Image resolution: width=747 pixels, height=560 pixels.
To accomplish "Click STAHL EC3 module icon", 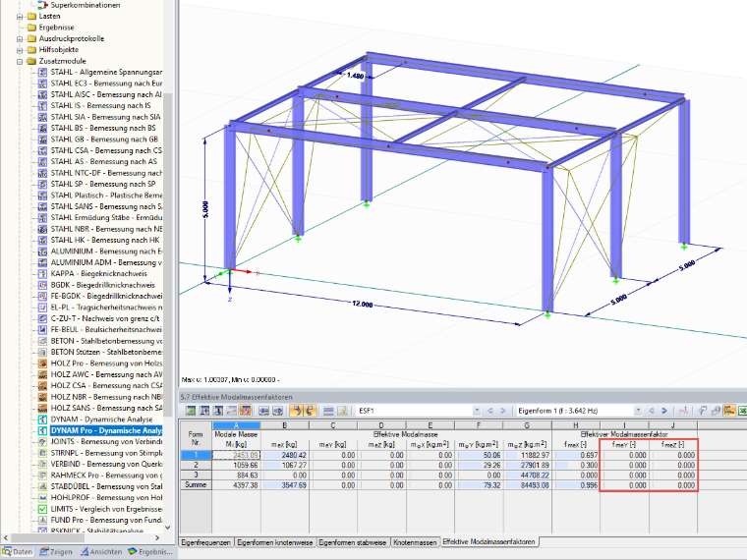I will point(43,84).
